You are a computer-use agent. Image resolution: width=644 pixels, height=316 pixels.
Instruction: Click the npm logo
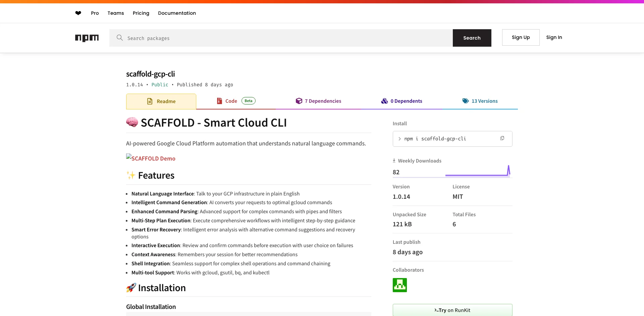point(87,38)
